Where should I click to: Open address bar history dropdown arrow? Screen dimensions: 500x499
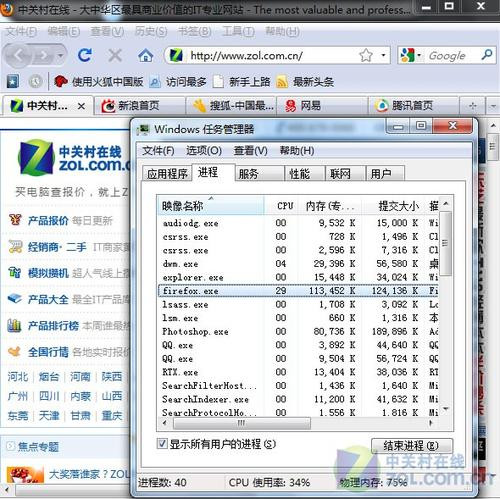tap(383, 55)
